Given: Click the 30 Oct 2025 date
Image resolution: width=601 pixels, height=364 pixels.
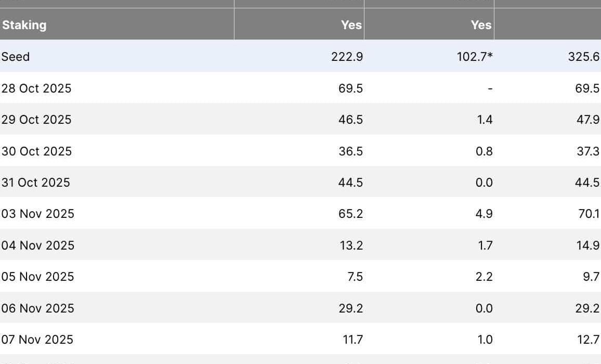Looking at the screenshot, I should pos(36,151).
